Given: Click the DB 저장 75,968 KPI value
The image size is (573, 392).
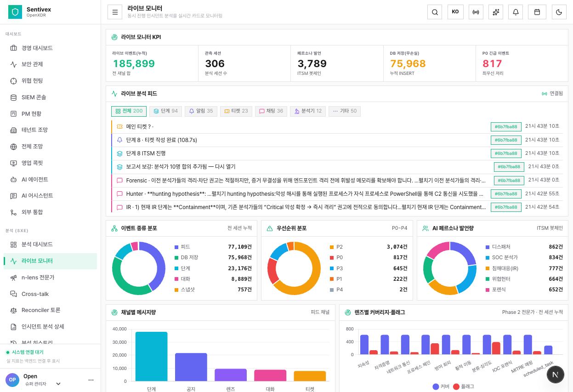Looking at the screenshot, I should (x=408, y=64).
